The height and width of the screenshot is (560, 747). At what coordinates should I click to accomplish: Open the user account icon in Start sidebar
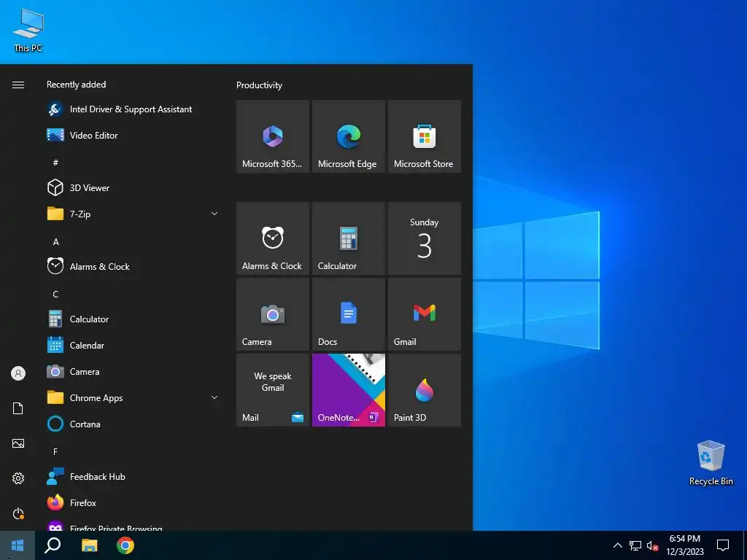coord(18,373)
